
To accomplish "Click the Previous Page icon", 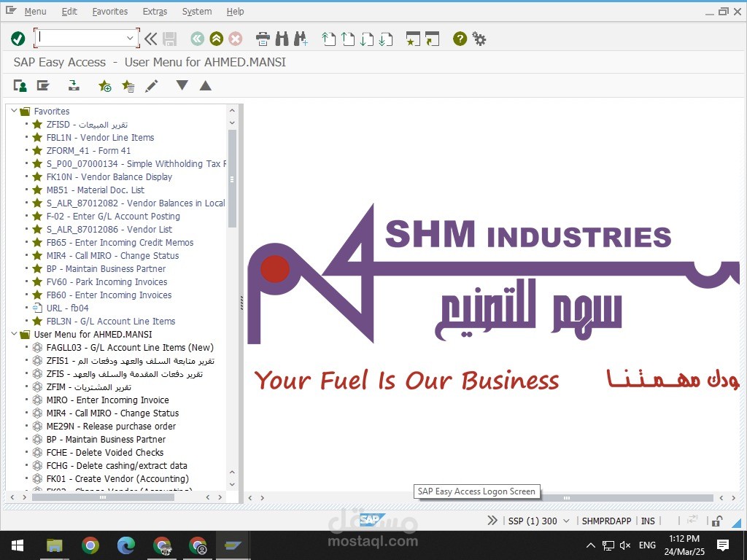I will [348, 39].
